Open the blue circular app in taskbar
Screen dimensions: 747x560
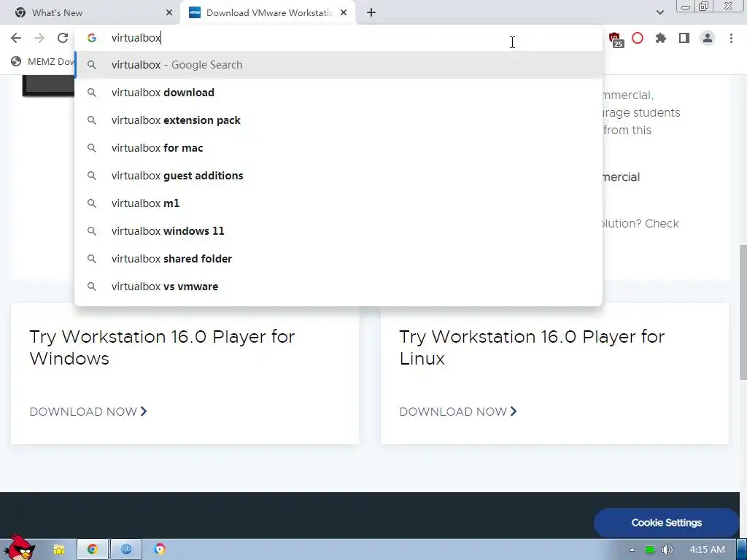pos(126,549)
